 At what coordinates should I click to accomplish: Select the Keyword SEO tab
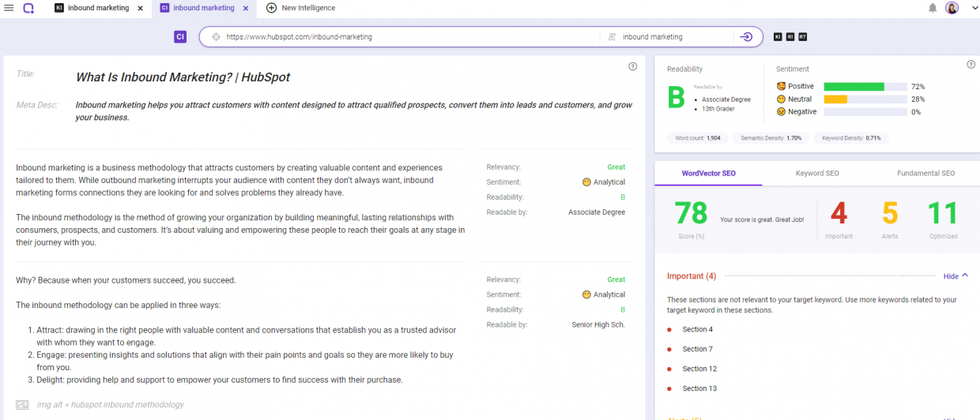click(817, 173)
